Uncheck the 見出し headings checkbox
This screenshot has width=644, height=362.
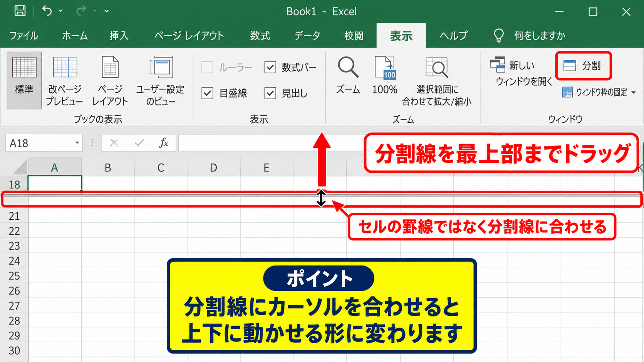(270, 93)
